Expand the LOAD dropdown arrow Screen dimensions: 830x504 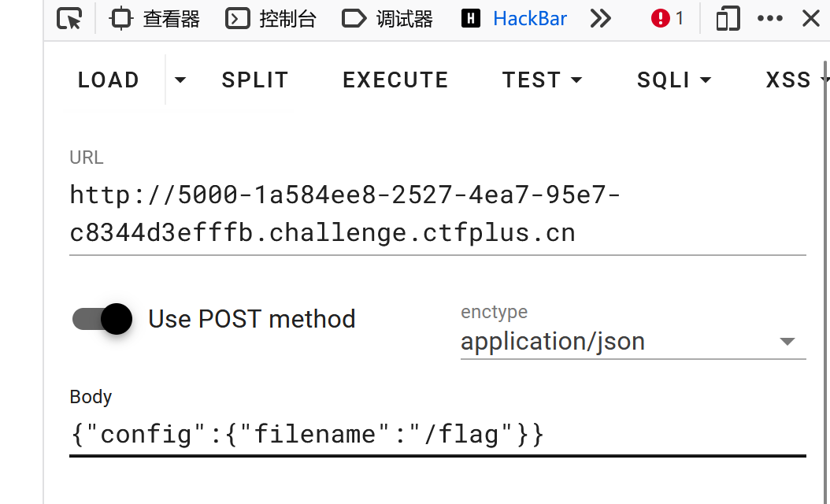(x=180, y=80)
